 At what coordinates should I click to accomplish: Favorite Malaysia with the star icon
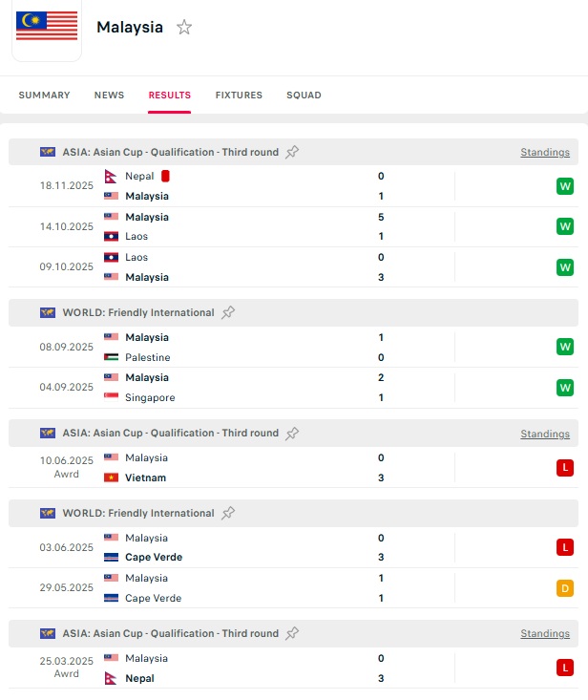(x=184, y=28)
